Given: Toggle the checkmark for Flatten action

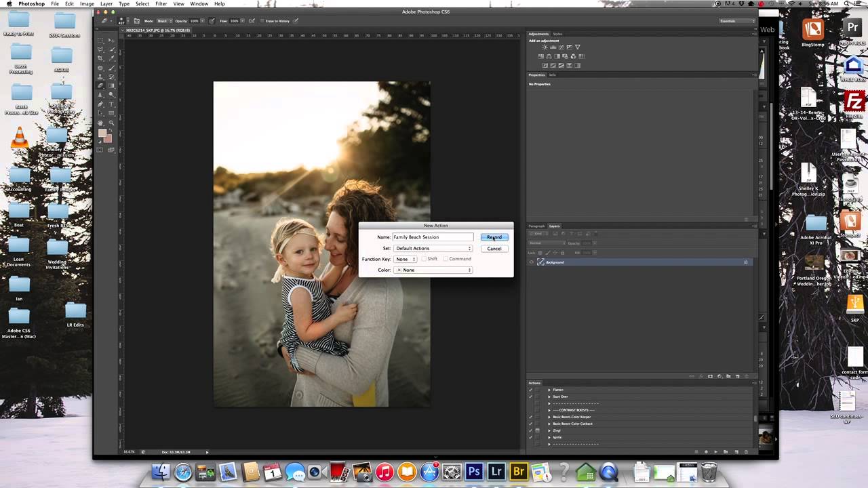Looking at the screenshot, I should click(530, 390).
